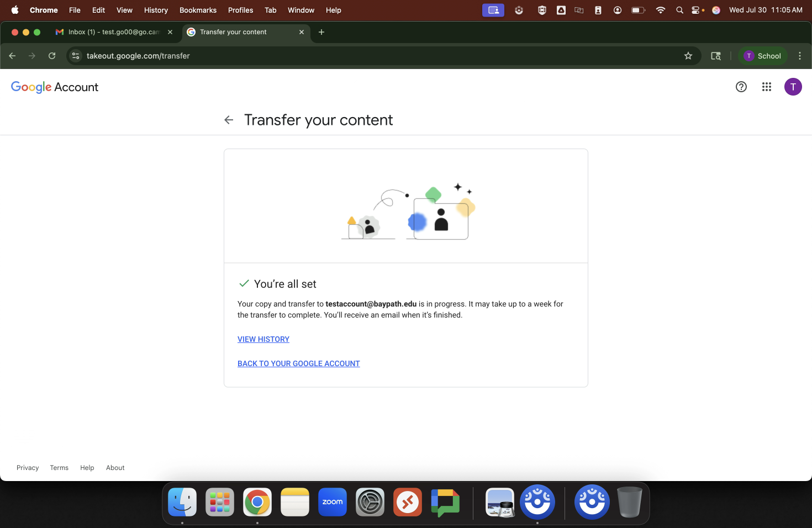Close the Transfer your content tab

pos(302,32)
